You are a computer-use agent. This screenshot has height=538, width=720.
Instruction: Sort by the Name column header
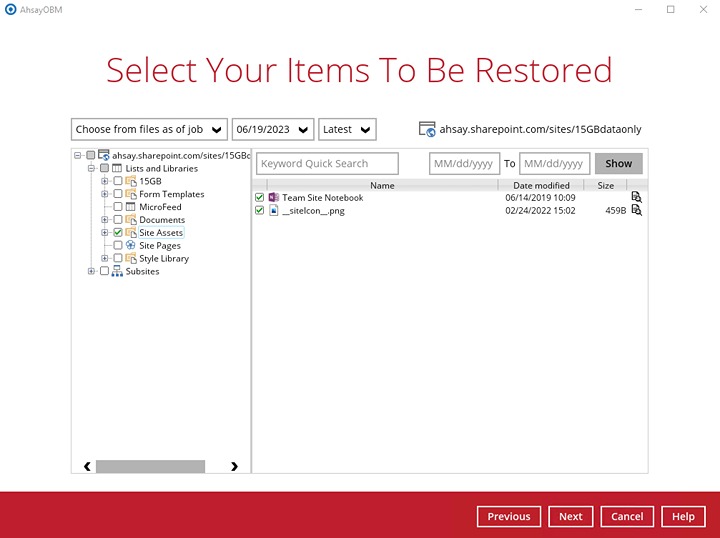click(382, 185)
